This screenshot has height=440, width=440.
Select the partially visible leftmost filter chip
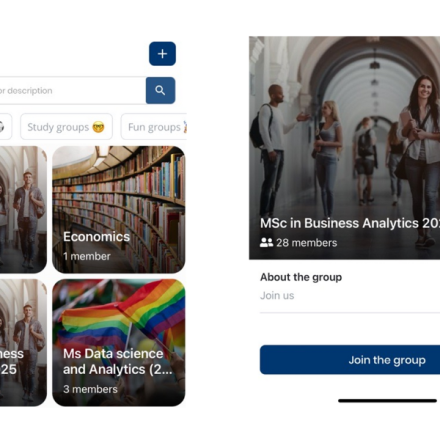click(x=6, y=127)
